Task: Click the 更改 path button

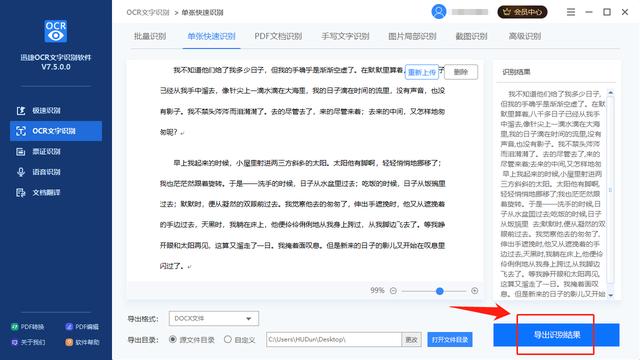Action: [411, 340]
